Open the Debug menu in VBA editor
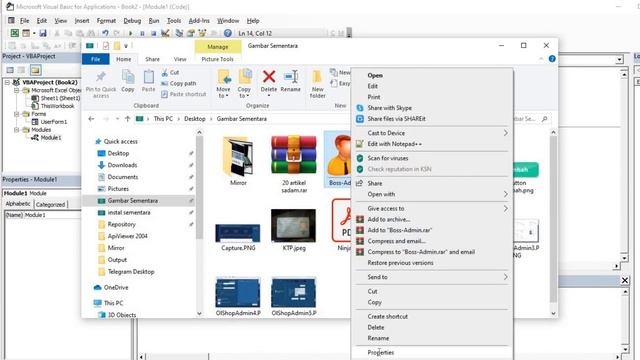640x360 pixels. pos(132,21)
